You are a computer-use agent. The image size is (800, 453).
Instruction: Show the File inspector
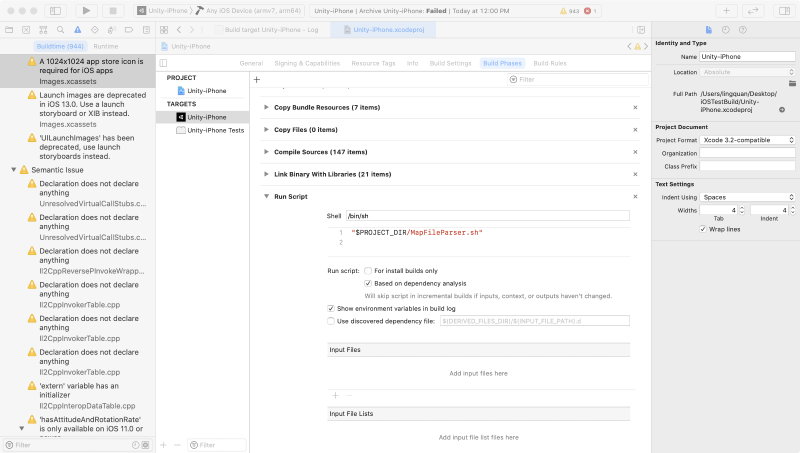click(709, 30)
